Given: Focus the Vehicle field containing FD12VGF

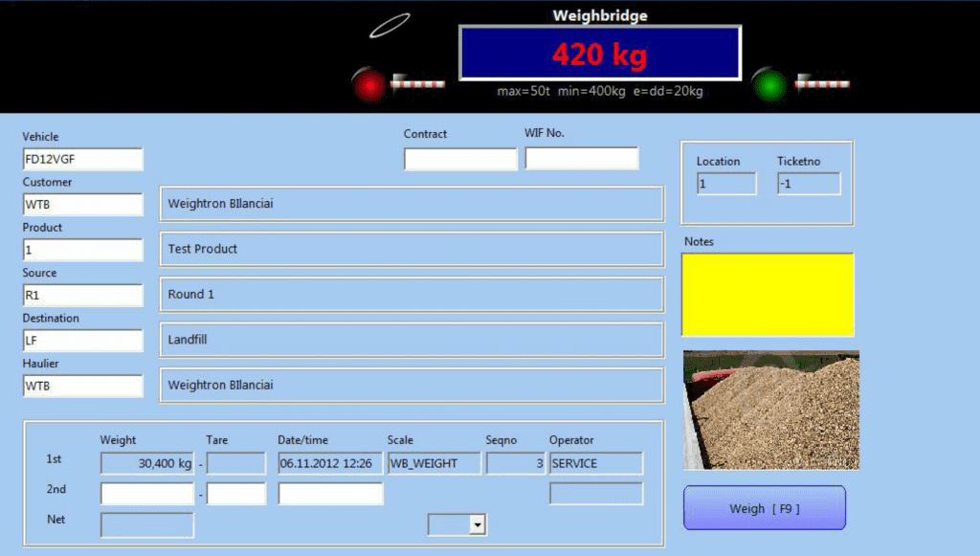Looking at the screenshot, I should [82, 159].
